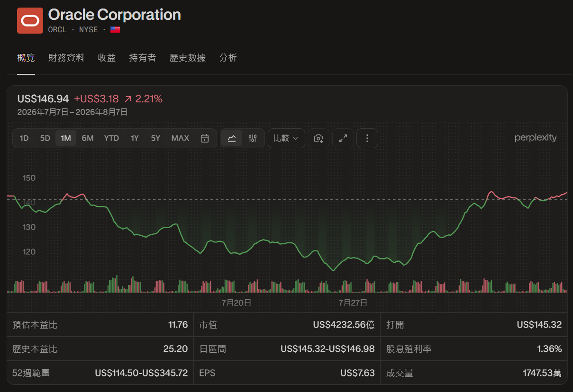Open the 持有者 tab
Image resolution: width=573 pixels, height=392 pixels.
pos(143,58)
